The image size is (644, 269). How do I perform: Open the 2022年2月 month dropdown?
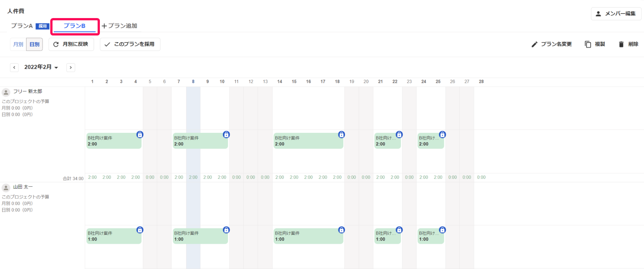point(41,67)
